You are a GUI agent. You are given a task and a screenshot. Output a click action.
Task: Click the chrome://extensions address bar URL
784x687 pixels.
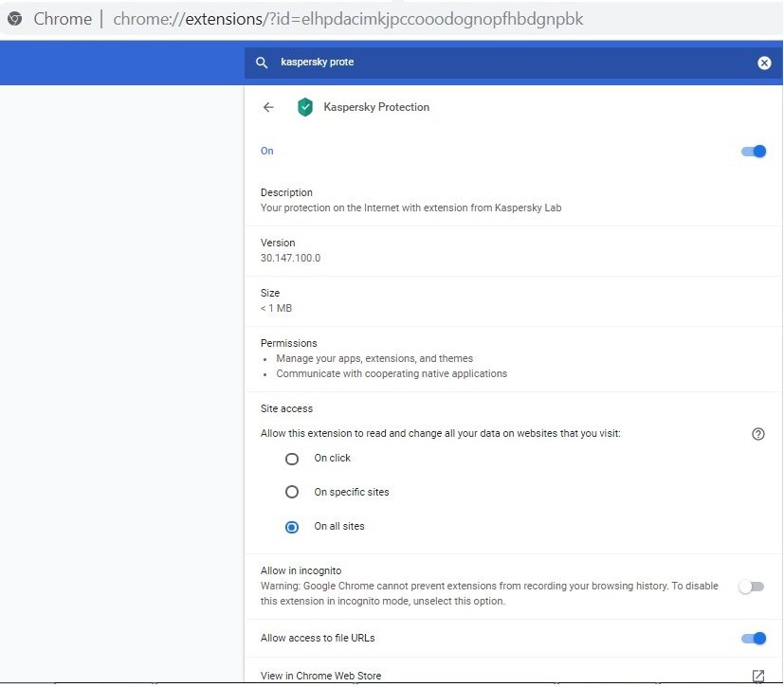coord(348,19)
